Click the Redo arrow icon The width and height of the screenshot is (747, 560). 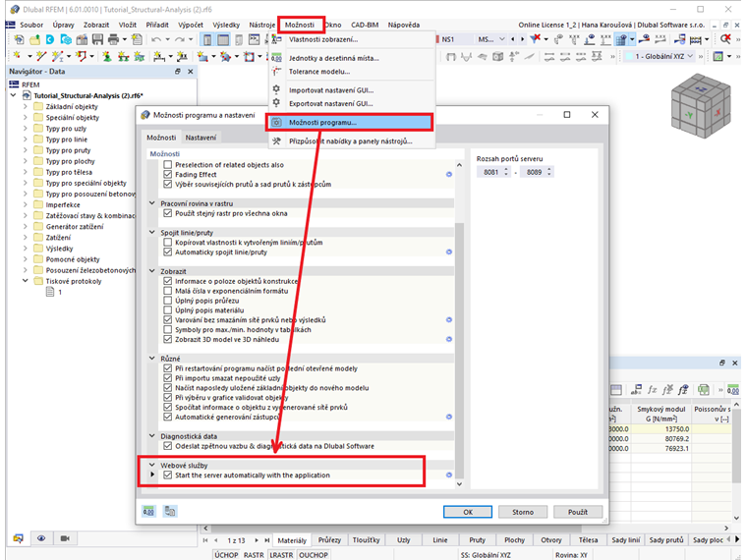(x=179, y=39)
